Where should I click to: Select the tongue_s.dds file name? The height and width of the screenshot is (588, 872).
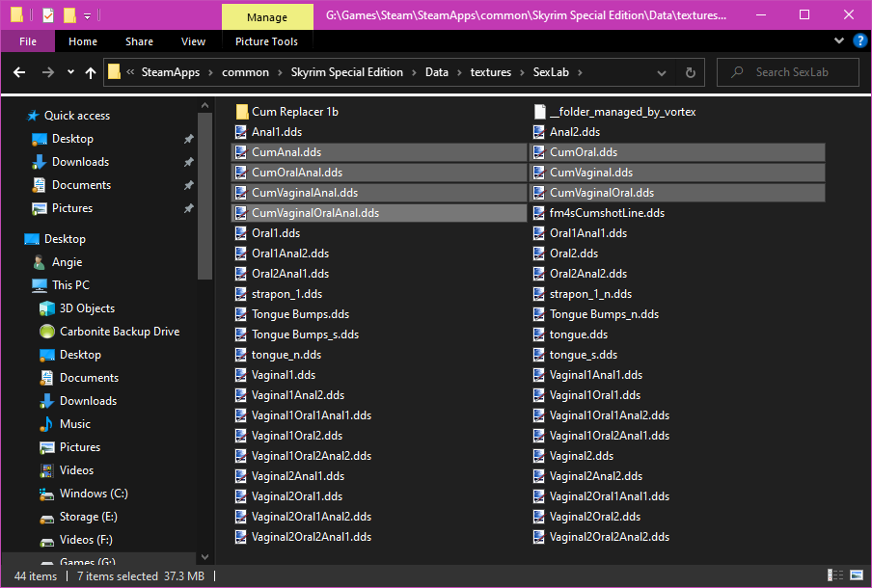[x=584, y=355]
